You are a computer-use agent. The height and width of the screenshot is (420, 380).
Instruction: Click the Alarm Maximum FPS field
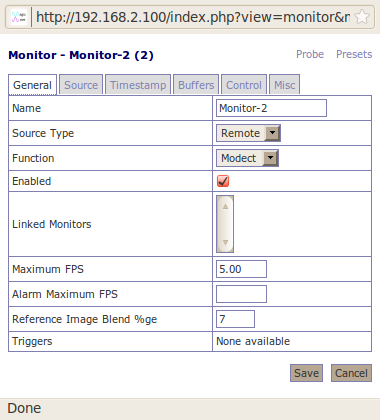pyautogui.click(x=241, y=294)
